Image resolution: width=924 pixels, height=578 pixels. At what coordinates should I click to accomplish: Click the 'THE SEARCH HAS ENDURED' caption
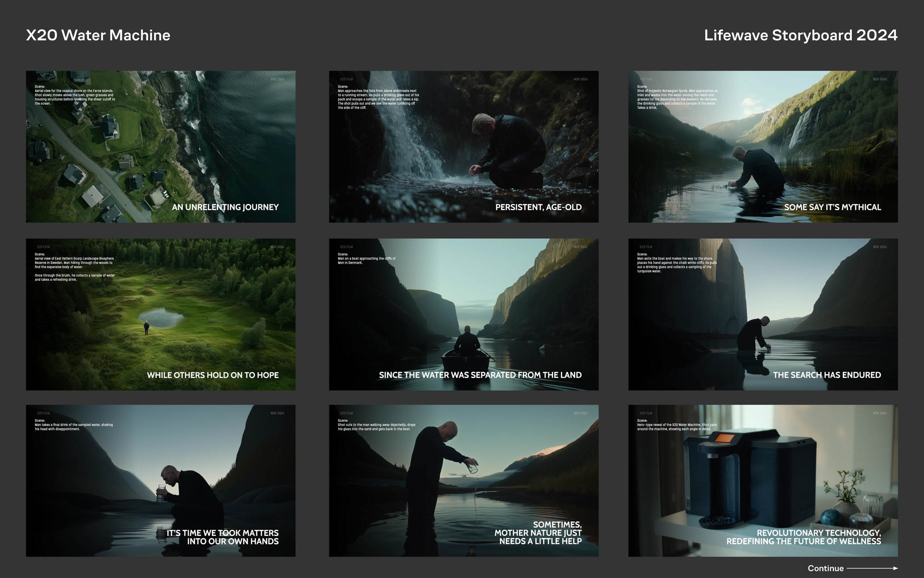[x=827, y=375]
